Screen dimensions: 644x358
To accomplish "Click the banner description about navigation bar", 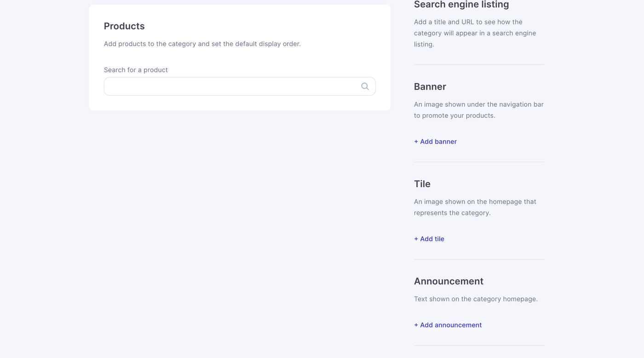I will pos(478,110).
